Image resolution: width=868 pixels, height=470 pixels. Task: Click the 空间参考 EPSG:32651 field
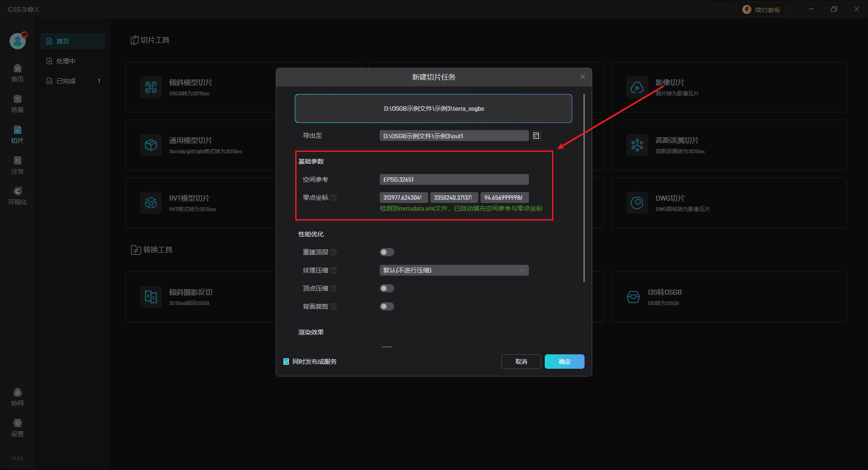coord(454,179)
